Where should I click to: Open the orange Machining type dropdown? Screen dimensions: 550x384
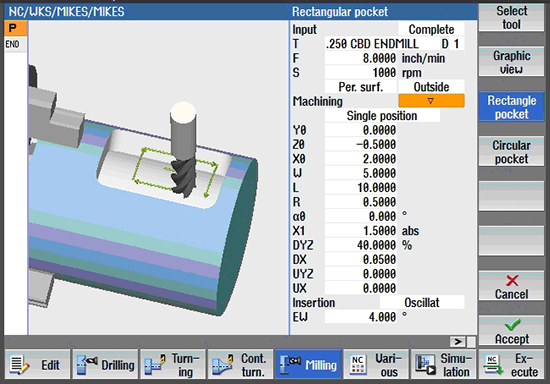(x=431, y=101)
